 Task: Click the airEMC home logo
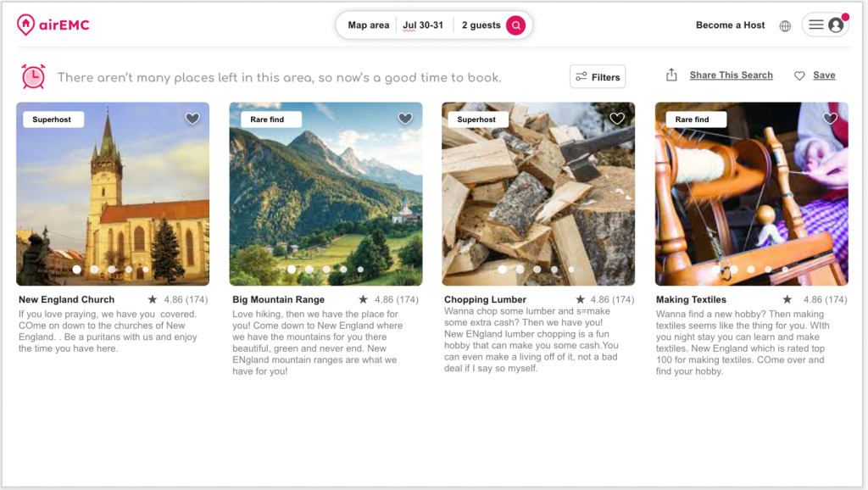point(53,25)
